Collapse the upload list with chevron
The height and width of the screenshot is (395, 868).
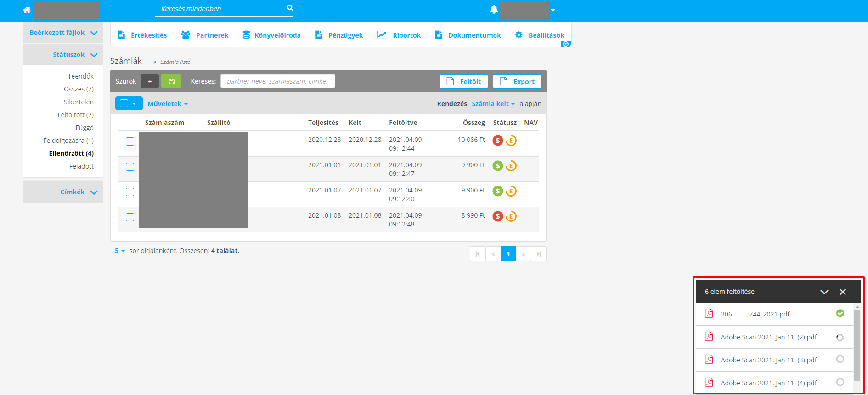point(824,292)
